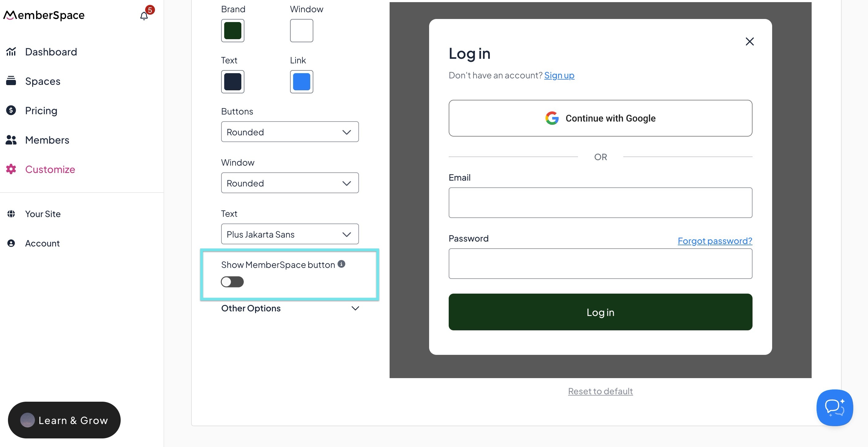Open the Buttons shape dropdown

[290, 132]
